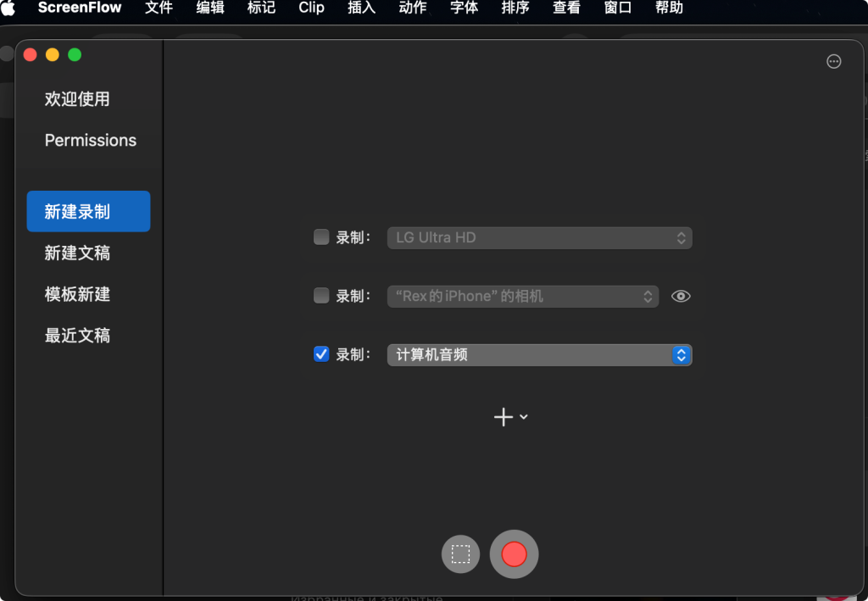The height and width of the screenshot is (601, 868).
Task: Open the 文件 menu
Action: (x=159, y=8)
